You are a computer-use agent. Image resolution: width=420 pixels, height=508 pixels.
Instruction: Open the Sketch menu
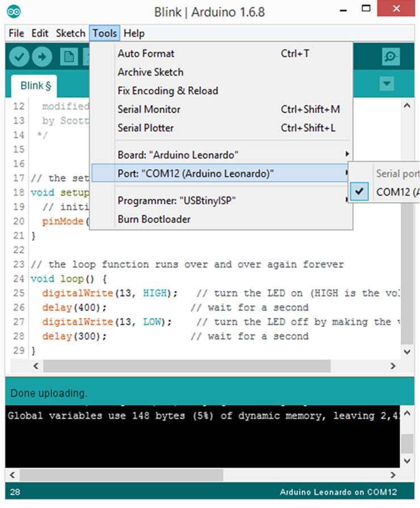(70, 33)
